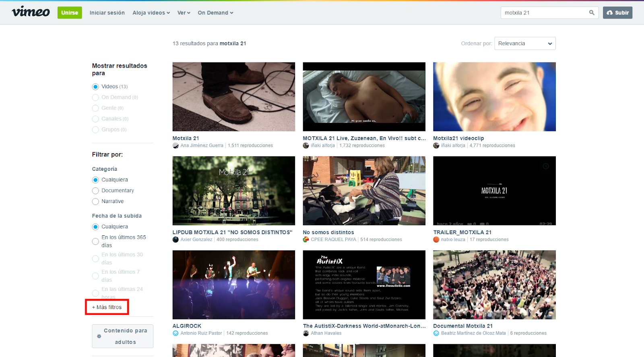This screenshot has height=357, width=644.
Task: Click Athan Havales avatar icon
Action: point(306,333)
